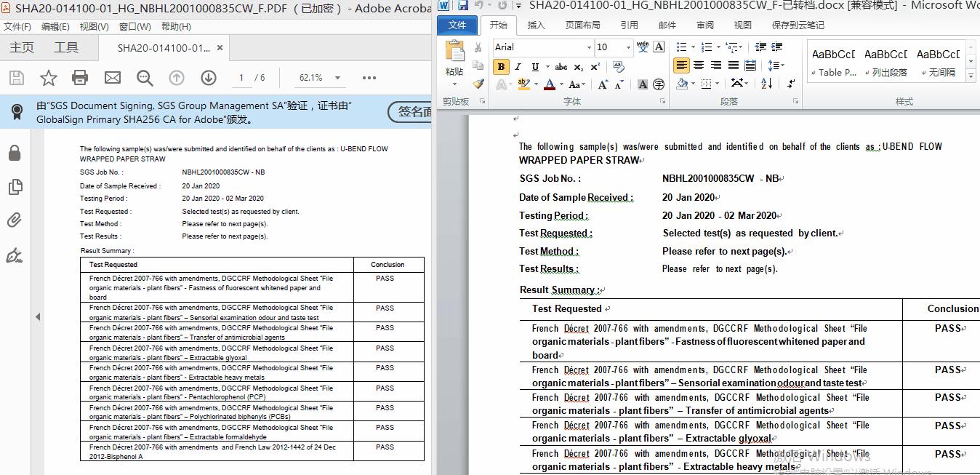
Task: Toggle Bold formatting in Word
Action: point(501,66)
